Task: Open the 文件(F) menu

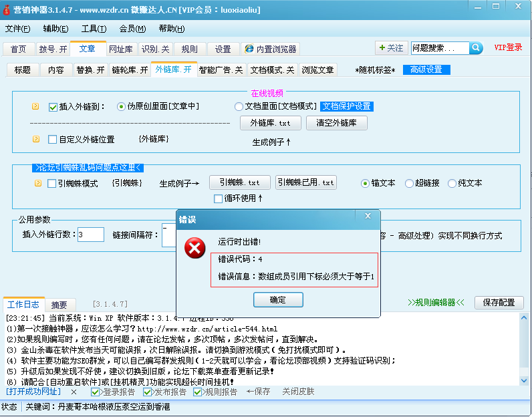Action: point(17,29)
